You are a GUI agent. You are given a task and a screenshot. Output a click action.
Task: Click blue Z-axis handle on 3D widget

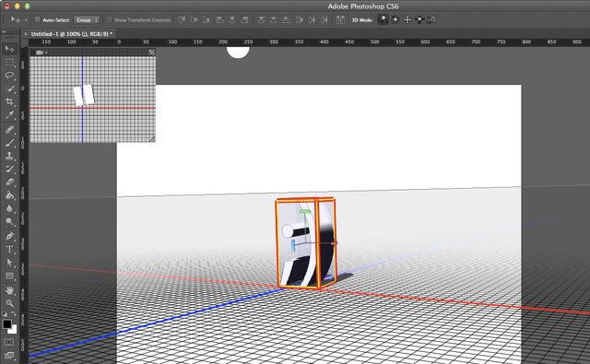(293, 246)
